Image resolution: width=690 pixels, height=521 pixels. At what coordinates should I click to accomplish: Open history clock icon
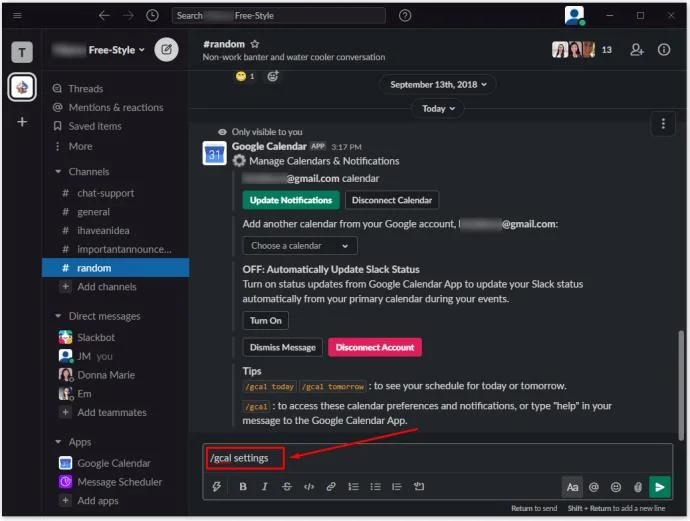[x=152, y=16]
